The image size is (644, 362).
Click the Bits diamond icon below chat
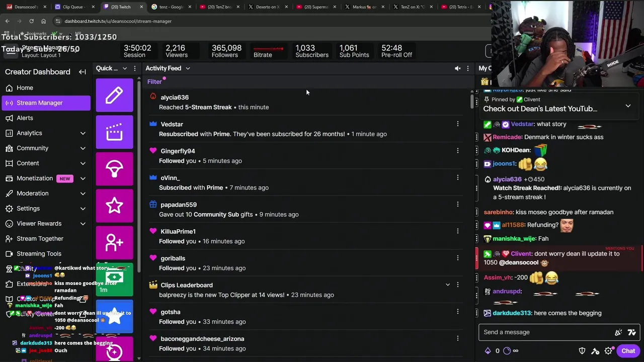(x=488, y=351)
